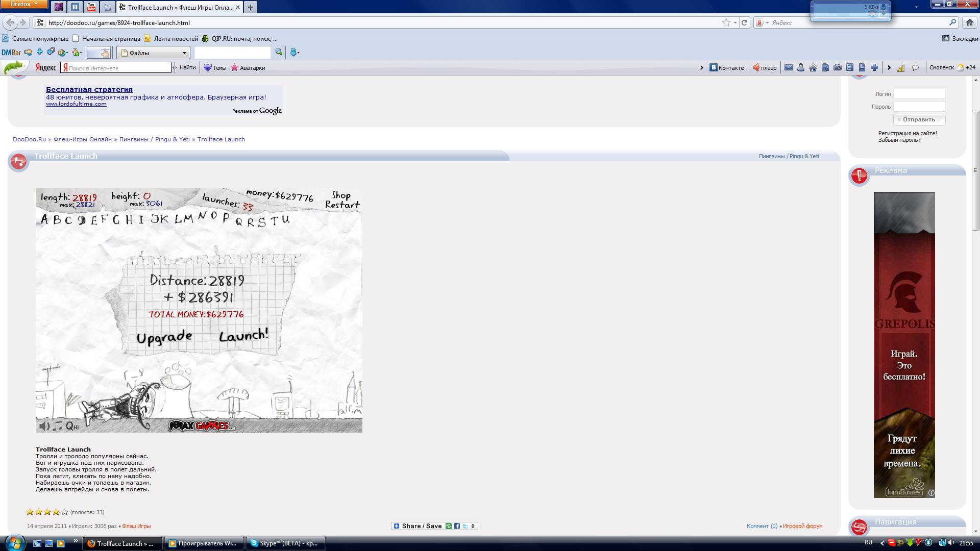This screenshot has height=551, width=980.
Task: Rate the game five stars
Action: 64,512
